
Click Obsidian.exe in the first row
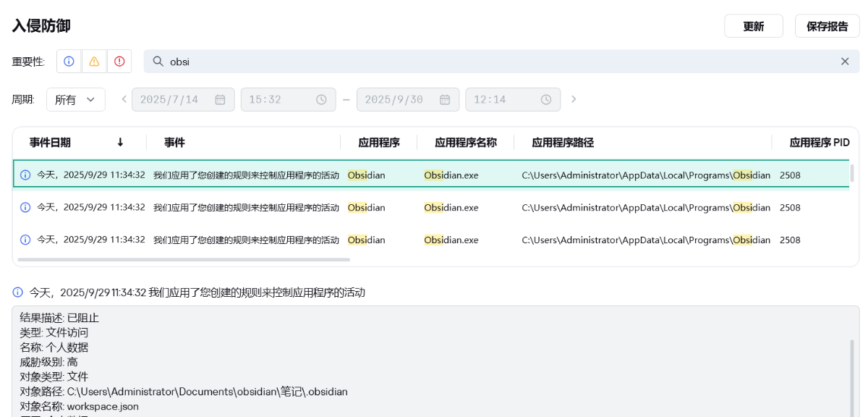pos(451,175)
